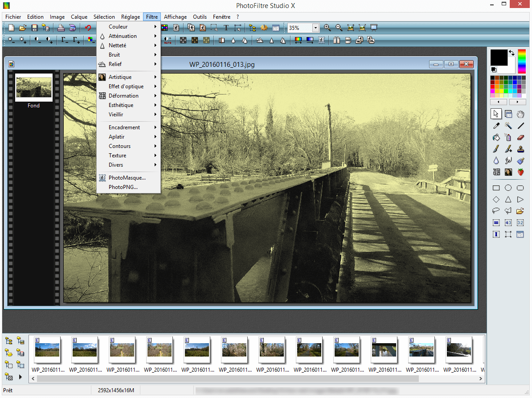Pick the Eraser tool
Screen dimensions: 532x398
tap(520, 138)
